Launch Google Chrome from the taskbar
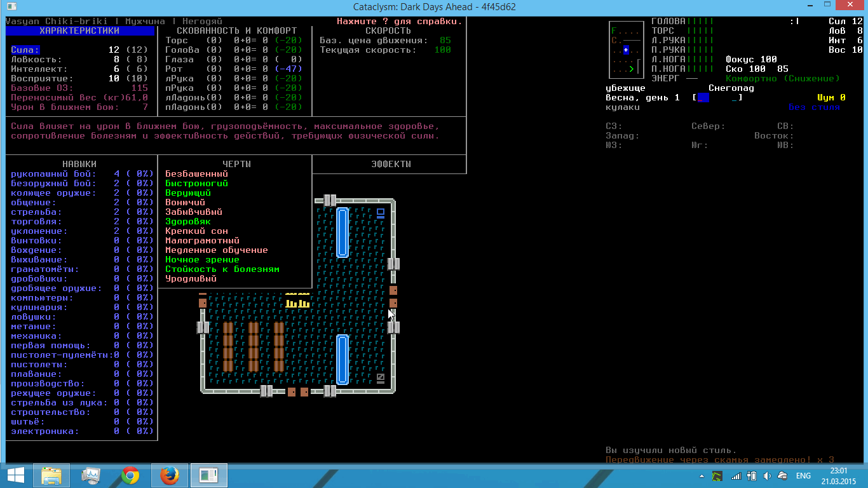Screen dimensions: 868x488 130,475
